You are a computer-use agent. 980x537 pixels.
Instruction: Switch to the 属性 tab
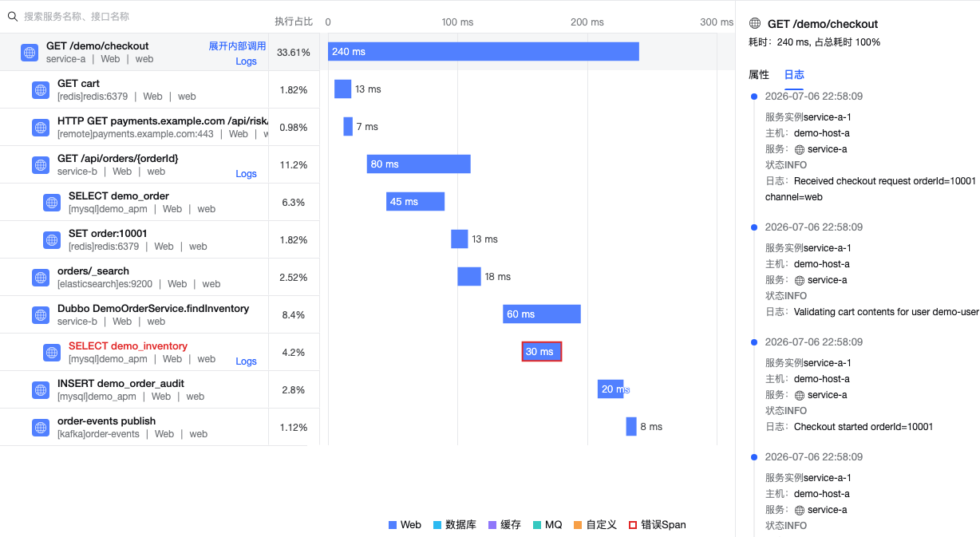759,75
